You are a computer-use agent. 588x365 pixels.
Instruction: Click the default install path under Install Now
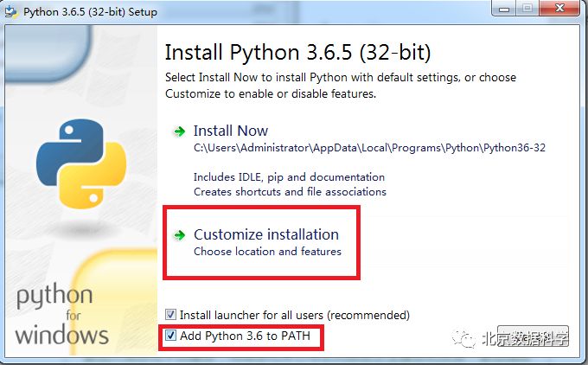click(x=369, y=148)
